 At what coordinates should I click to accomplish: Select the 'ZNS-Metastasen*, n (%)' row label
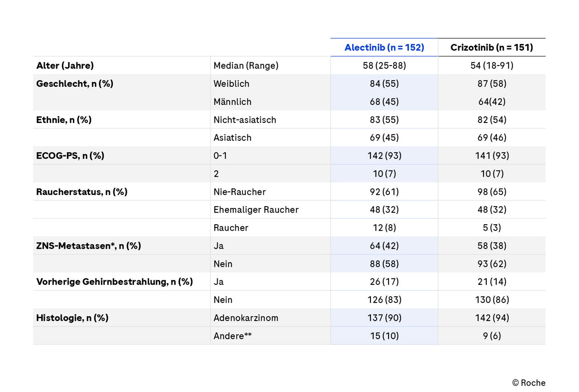point(89,246)
